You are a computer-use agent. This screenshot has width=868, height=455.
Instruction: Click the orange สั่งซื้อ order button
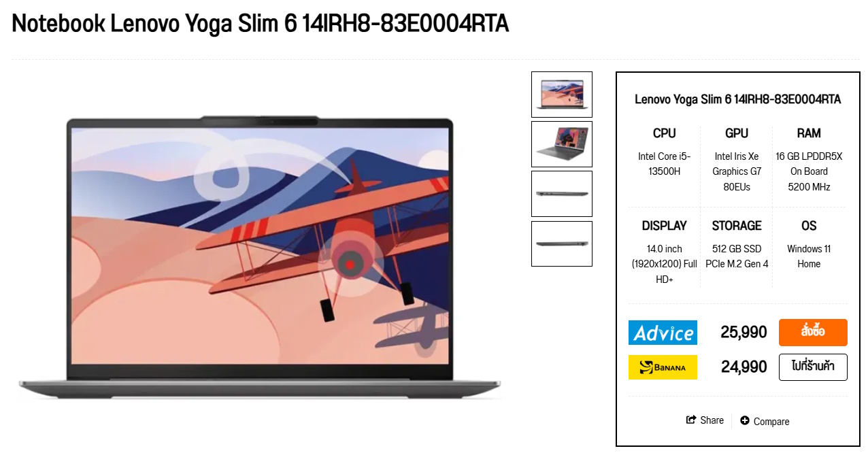pyautogui.click(x=813, y=333)
